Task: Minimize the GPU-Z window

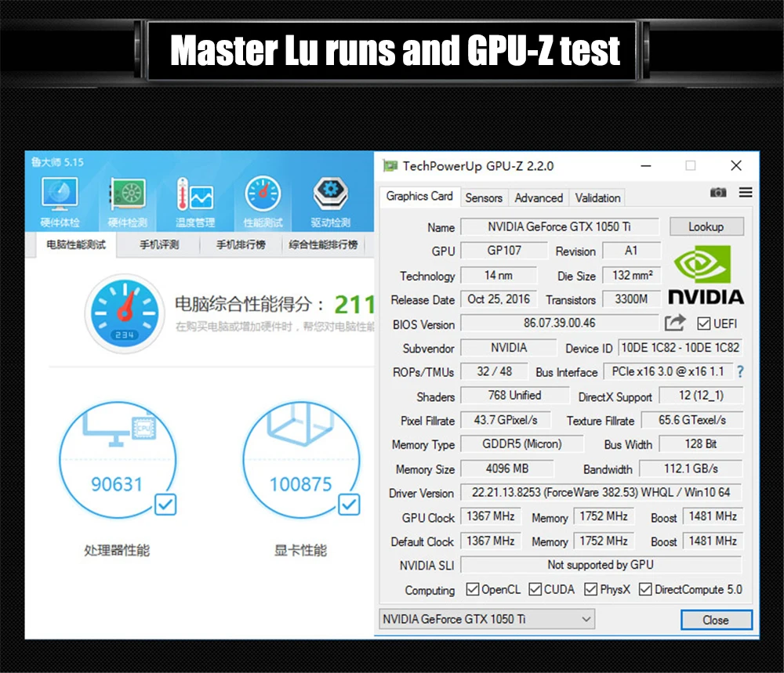Action: click(646, 165)
